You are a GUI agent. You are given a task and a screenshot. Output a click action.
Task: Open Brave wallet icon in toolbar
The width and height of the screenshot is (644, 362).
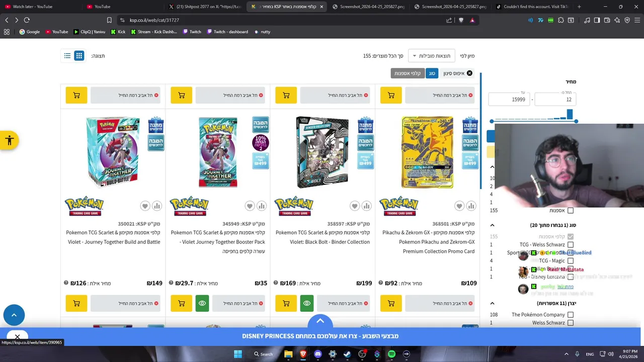(x=607, y=20)
